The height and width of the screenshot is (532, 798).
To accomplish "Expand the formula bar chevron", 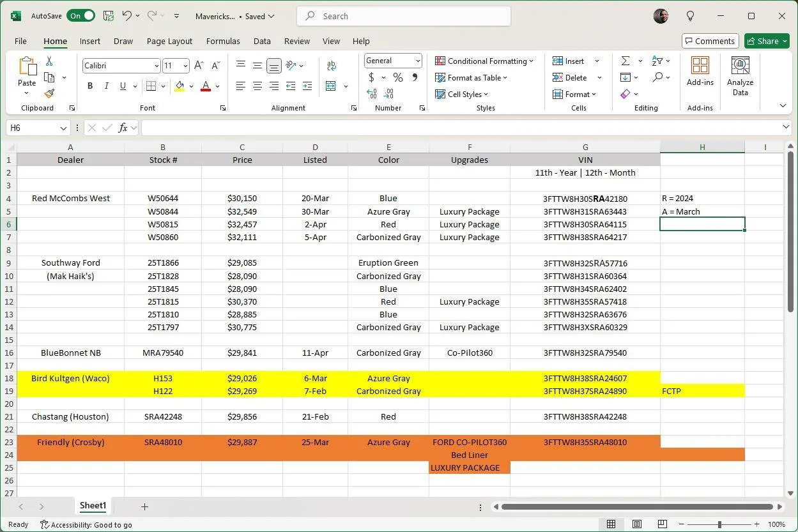I will tap(786, 128).
